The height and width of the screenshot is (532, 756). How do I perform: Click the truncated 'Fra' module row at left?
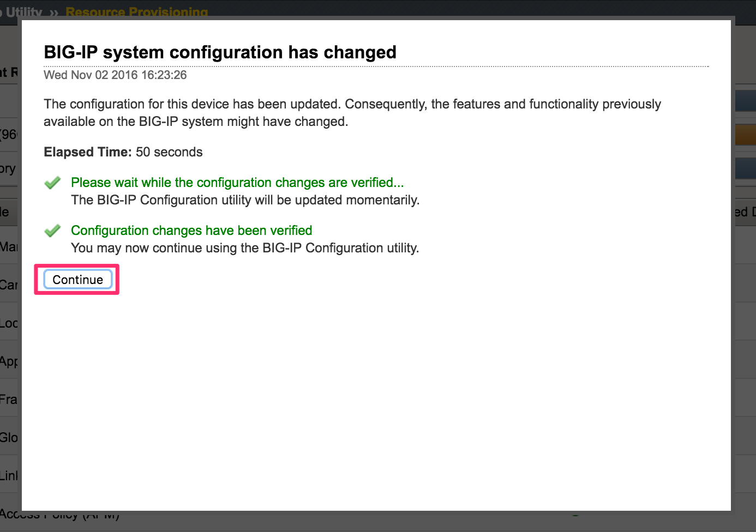(x=9, y=400)
